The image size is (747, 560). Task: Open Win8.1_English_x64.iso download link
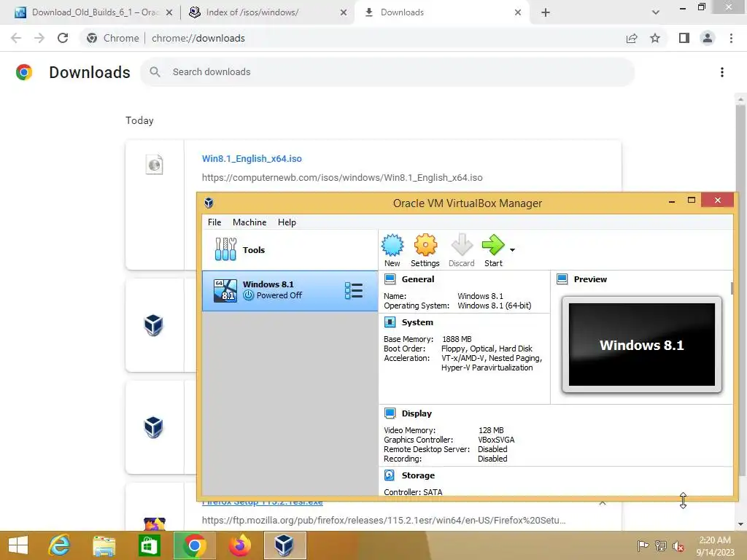click(252, 158)
